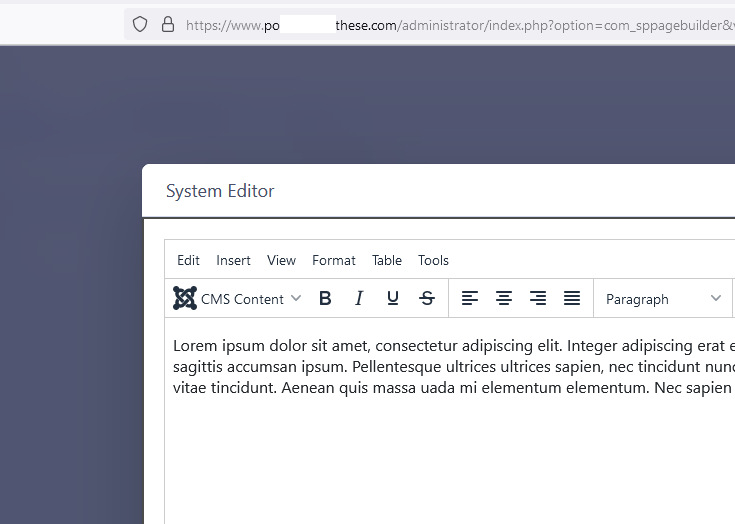
Task: Open the Tools menu
Action: [433, 260]
